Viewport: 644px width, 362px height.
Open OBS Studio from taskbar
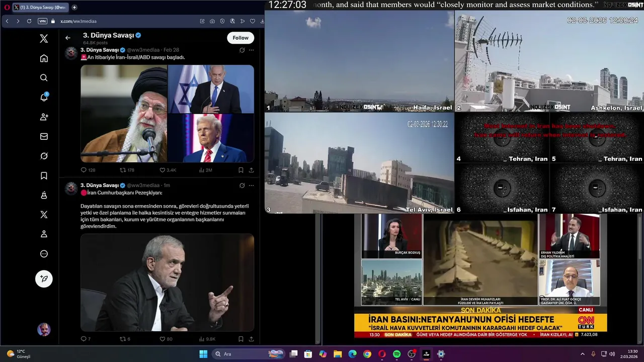[412, 354]
